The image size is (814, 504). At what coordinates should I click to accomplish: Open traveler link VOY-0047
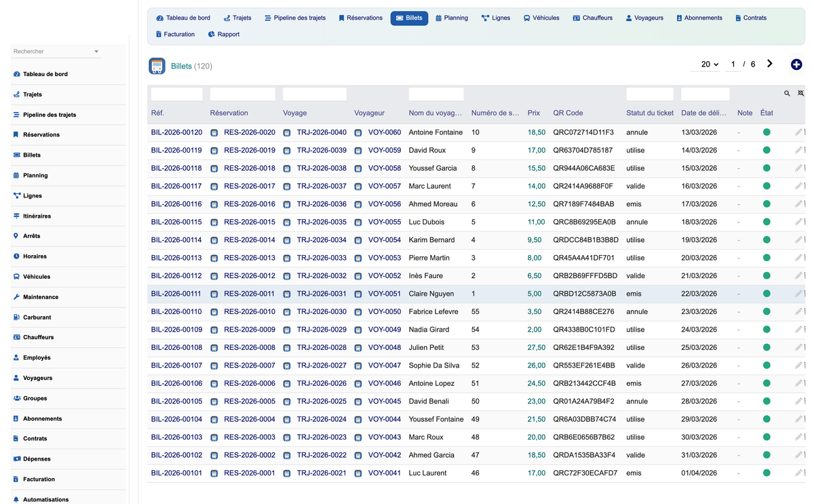[385, 366]
